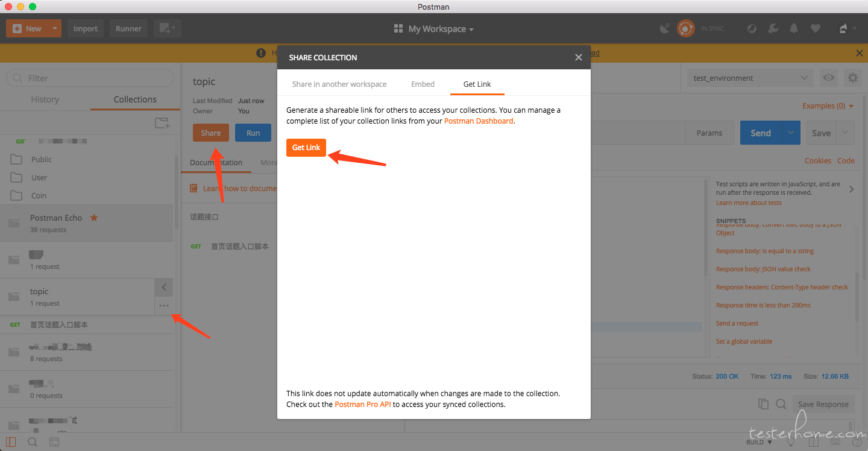Insert Response time is less than 200ms snippet
Viewport: 868px width, 451px height.
tap(763, 305)
